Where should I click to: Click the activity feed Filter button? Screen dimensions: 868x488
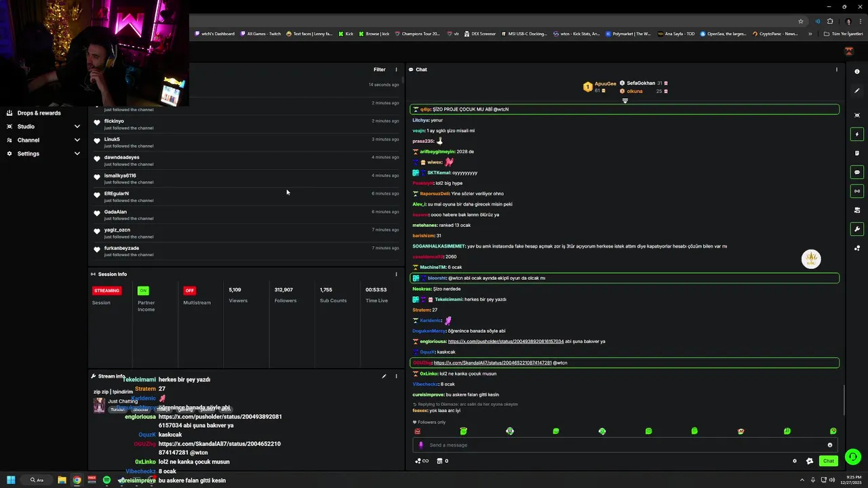point(380,70)
